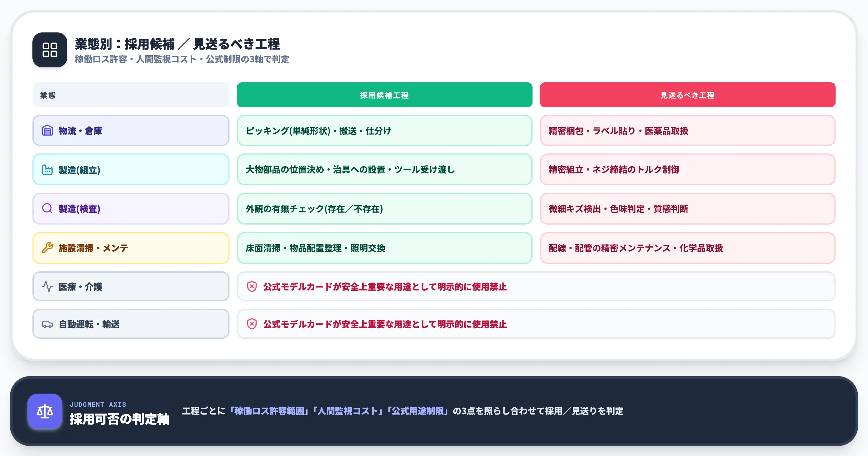868x456 pixels.
Task: Click the pulse icon in 医療・介護 row
Action: click(47, 286)
